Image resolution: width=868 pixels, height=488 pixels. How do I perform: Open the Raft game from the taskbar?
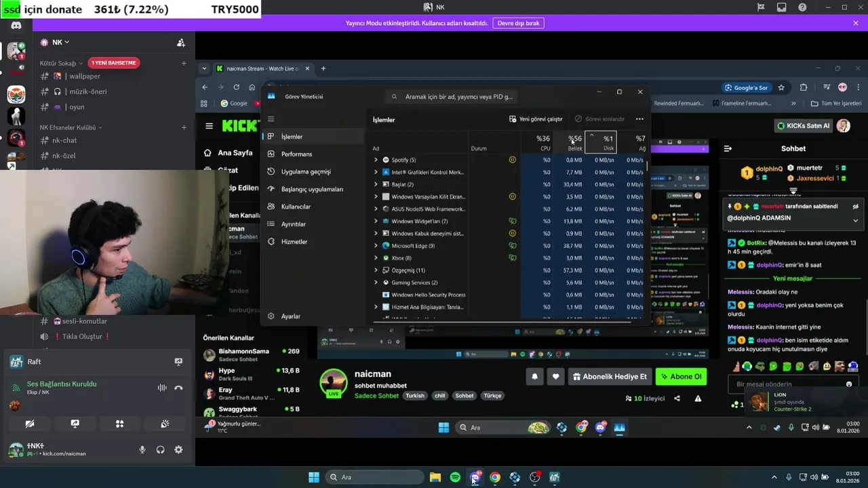pos(555,477)
